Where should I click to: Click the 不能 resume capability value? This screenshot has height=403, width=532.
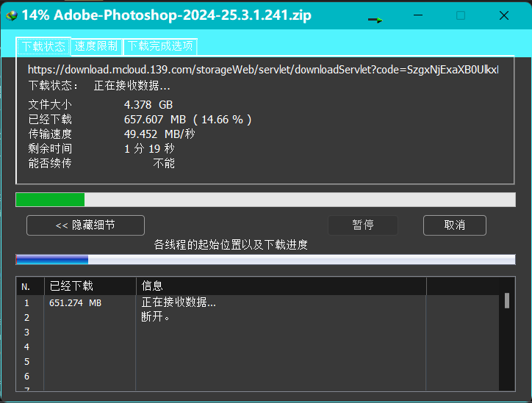coord(164,164)
